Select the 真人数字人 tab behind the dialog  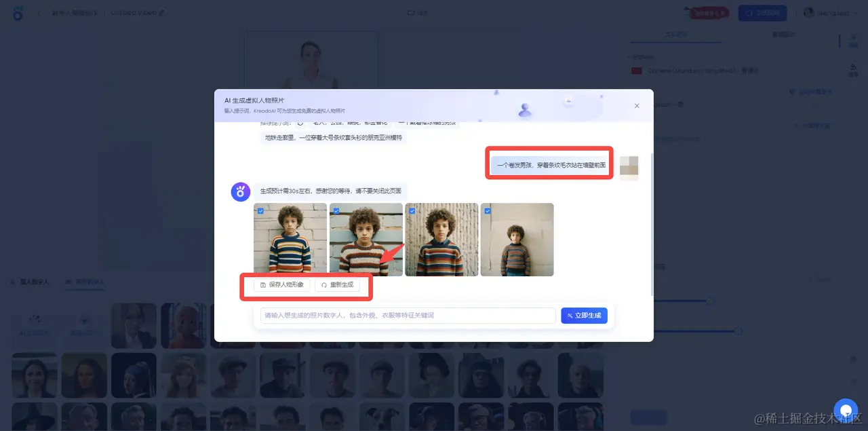click(x=30, y=282)
